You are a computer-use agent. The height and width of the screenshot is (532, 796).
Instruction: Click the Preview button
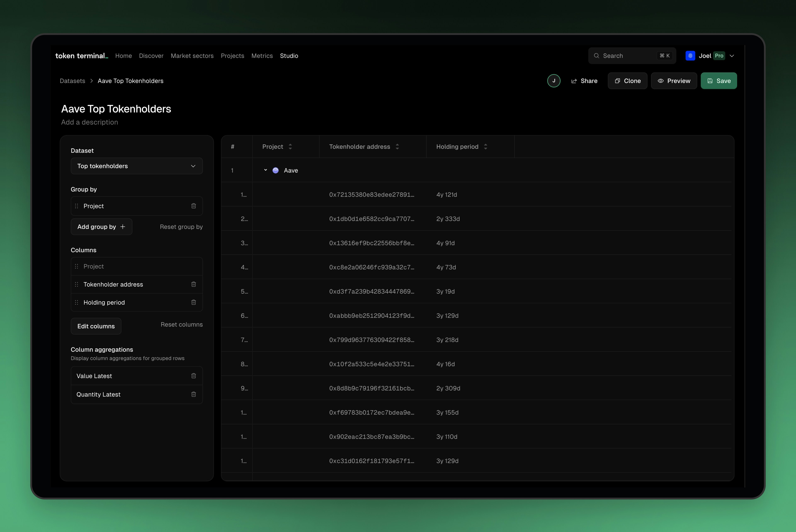pyautogui.click(x=674, y=81)
